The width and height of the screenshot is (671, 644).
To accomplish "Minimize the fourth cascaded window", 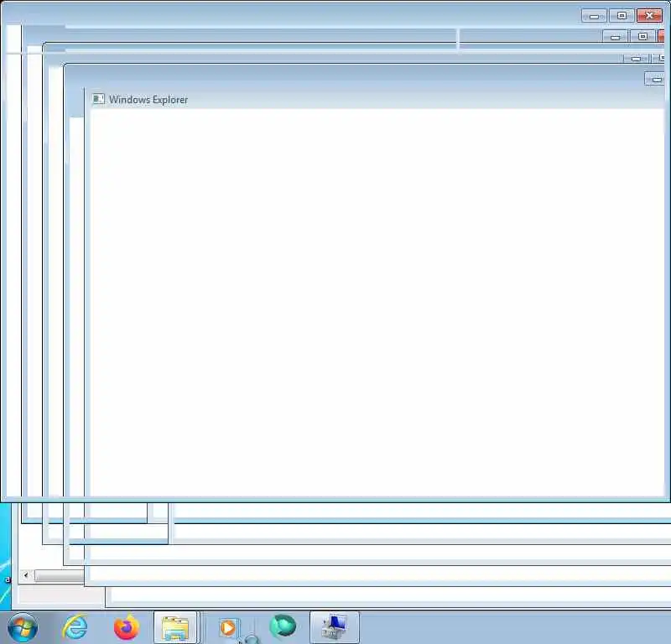I will point(655,79).
